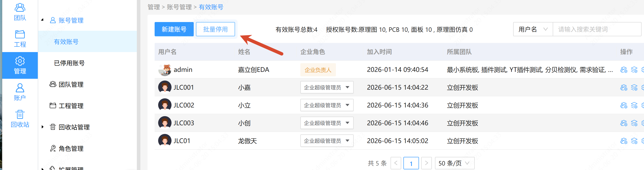Click team settings icon in JLC003 row
The height and width of the screenshot is (170, 644).
point(624,123)
